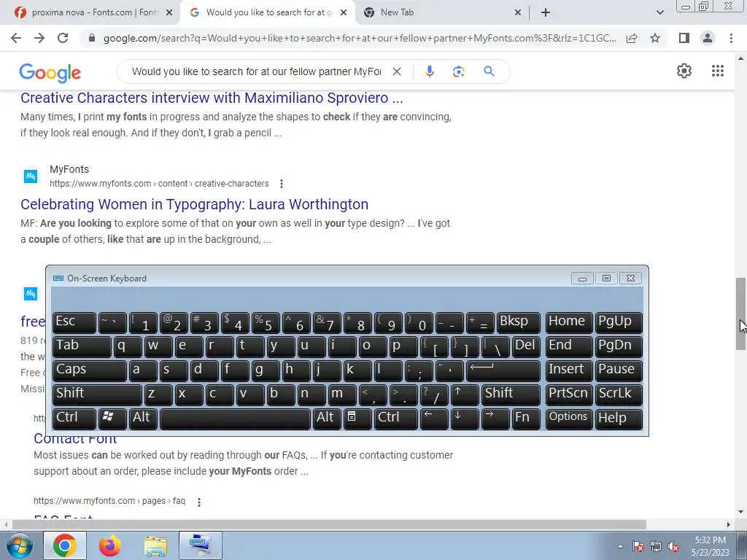Close the proxima nova tab
The width and height of the screenshot is (747, 560).
click(169, 13)
